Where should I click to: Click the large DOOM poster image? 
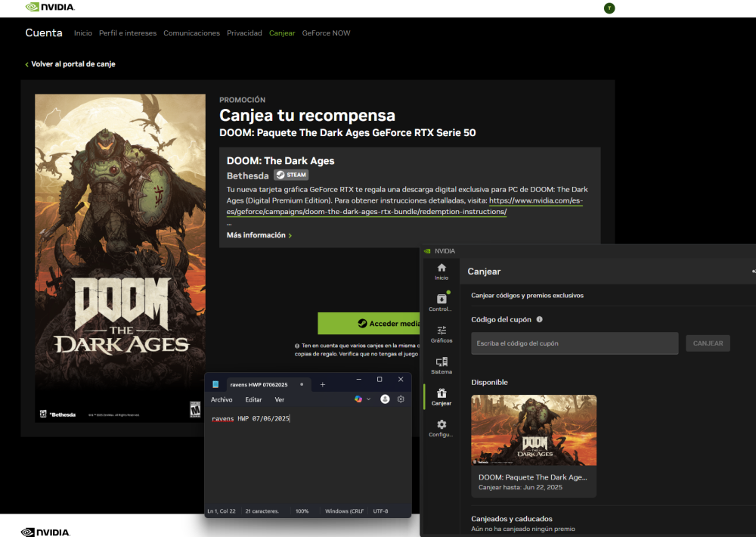coord(120,258)
